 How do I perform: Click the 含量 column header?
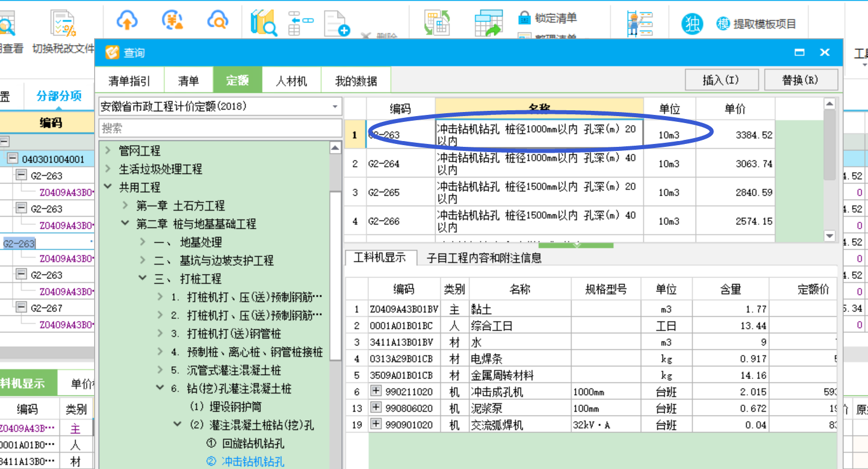coord(731,289)
